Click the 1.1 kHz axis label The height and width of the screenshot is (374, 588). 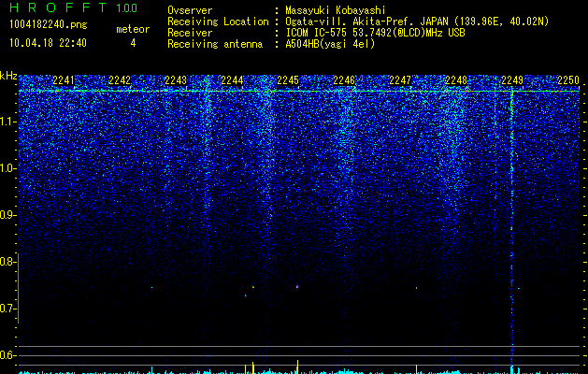click(x=8, y=122)
